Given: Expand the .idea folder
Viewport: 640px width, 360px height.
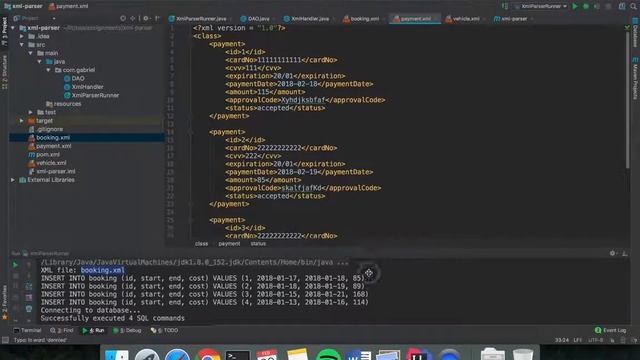Looking at the screenshot, I should [22, 36].
